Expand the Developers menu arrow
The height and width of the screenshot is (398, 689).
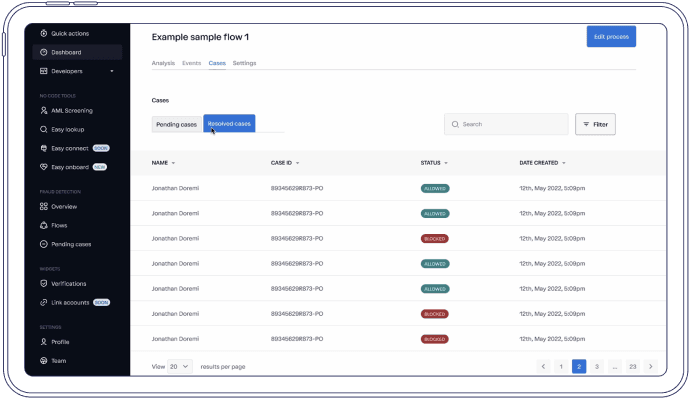(x=112, y=71)
